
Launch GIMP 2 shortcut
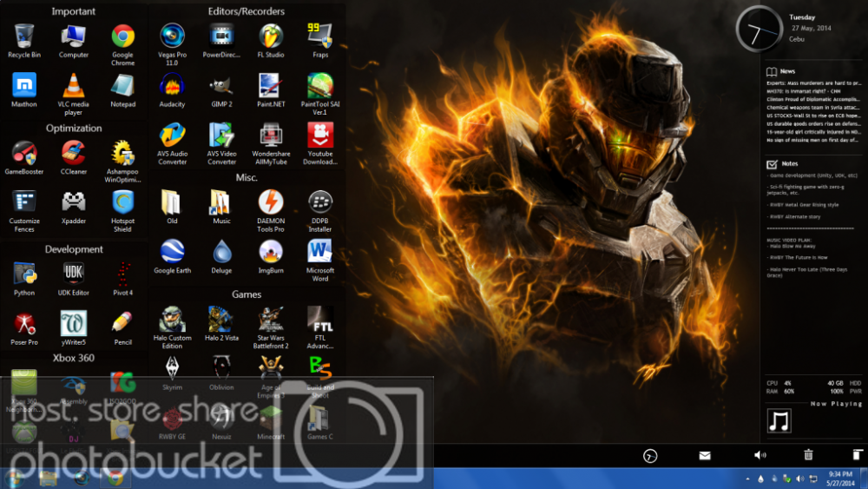221,86
